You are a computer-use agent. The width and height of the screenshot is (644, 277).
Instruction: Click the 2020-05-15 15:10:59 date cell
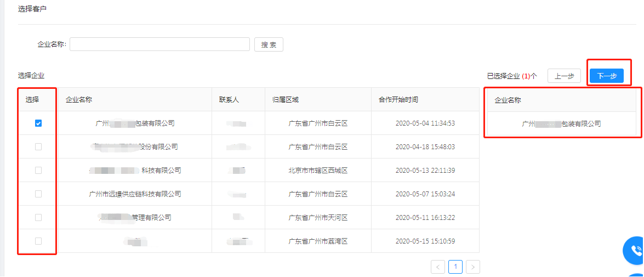(x=425, y=241)
